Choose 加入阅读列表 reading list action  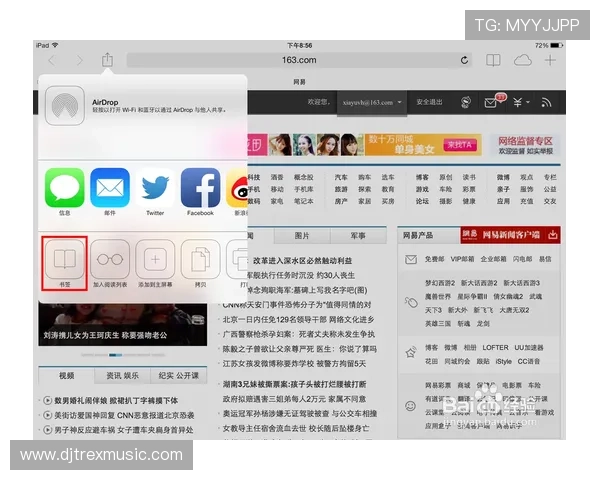(x=110, y=263)
